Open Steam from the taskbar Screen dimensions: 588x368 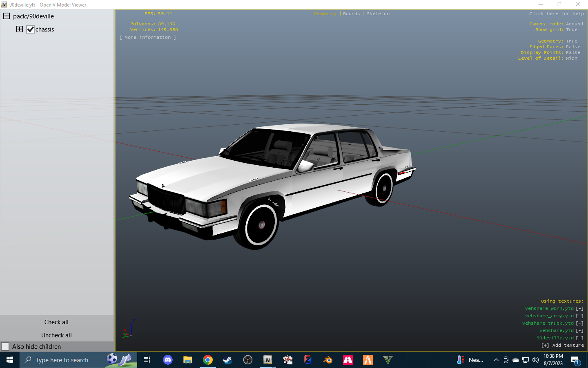[x=227, y=360]
